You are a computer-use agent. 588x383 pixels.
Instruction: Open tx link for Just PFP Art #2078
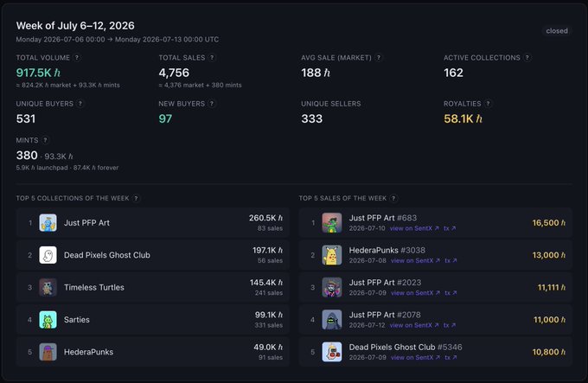pyautogui.click(x=450, y=325)
